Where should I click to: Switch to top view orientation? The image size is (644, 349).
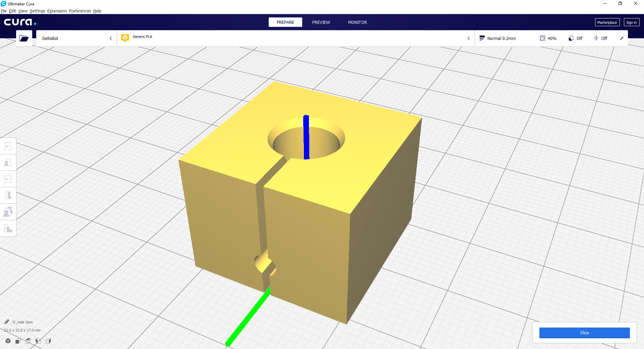point(28,341)
